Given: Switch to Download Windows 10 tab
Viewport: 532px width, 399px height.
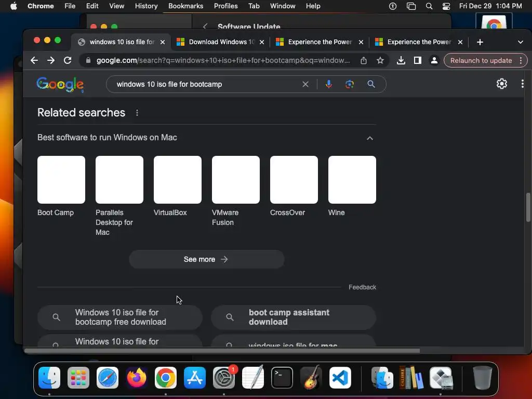Looking at the screenshot, I should [x=221, y=42].
